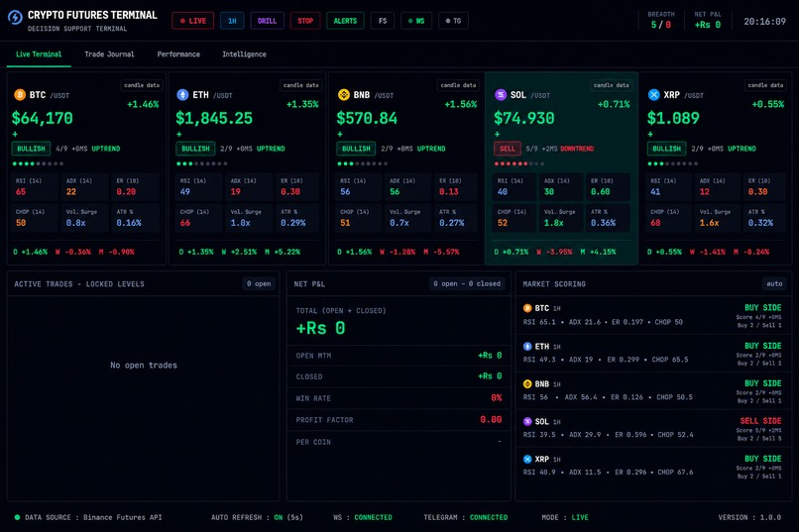Click AUTO REFRESH ON (5s) status

(258, 517)
